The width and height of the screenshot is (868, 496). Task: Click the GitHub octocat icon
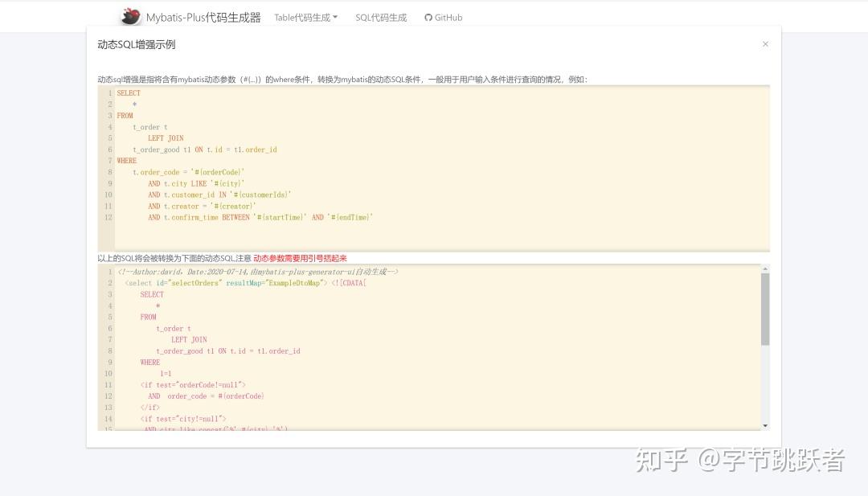pos(428,17)
